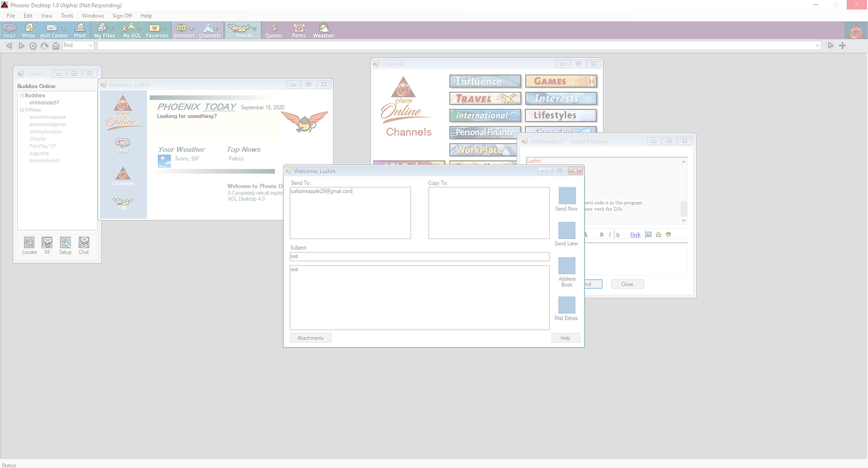Viewport: 868px width, 468px height.
Task: Open the Quotes toolbar icon
Action: [274, 30]
